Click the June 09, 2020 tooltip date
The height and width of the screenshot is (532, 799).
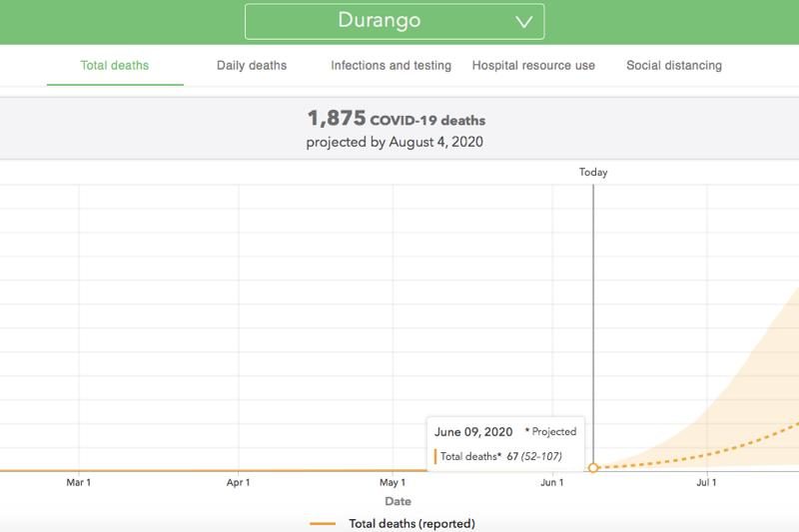tap(473, 432)
